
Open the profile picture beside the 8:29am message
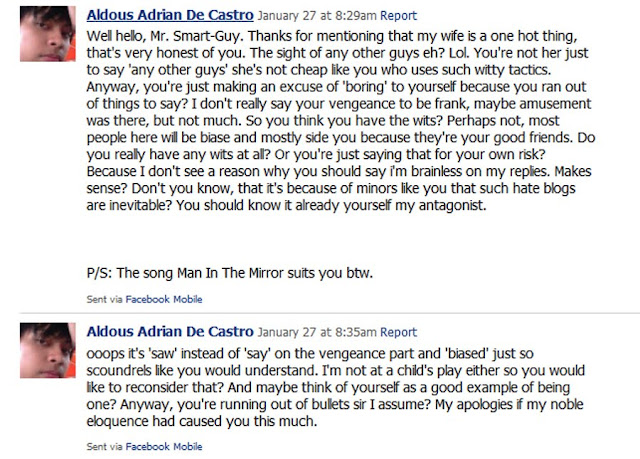[x=48, y=34]
